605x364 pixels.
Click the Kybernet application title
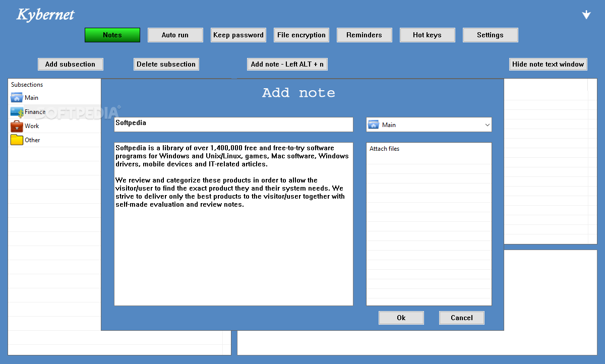pyautogui.click(x=45, y=15)
